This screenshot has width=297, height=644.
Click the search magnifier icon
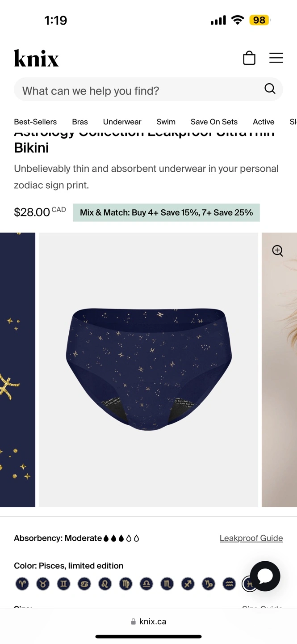(270, 89)
